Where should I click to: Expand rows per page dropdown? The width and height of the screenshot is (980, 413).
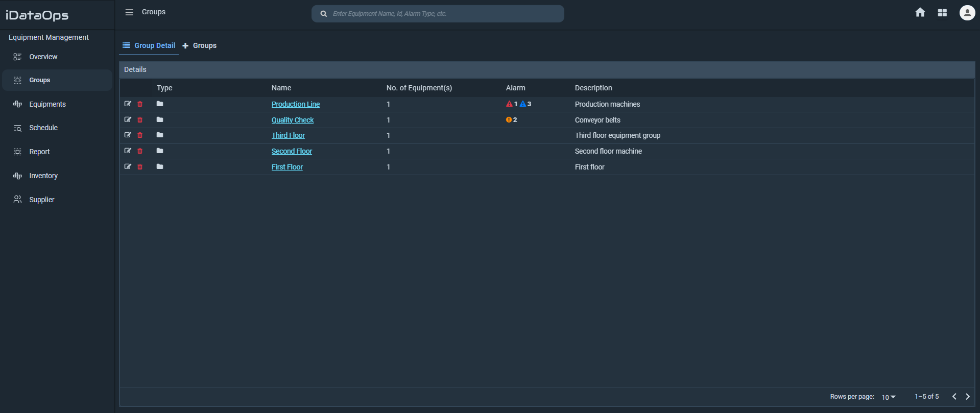pos(889,397)
